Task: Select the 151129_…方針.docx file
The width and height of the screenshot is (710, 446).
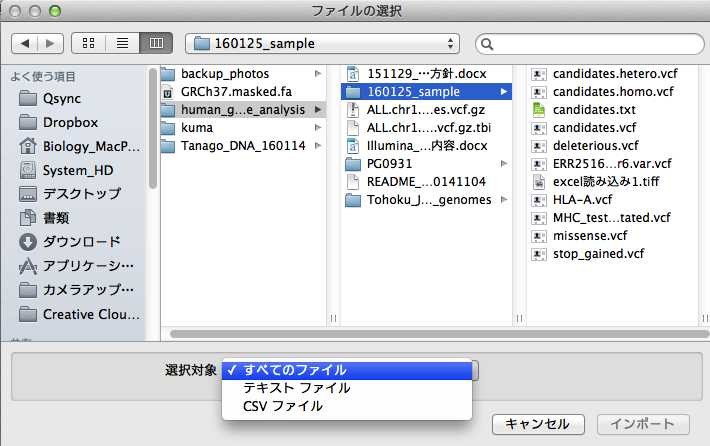Action: pyautogui.click(x=426, y=73)
